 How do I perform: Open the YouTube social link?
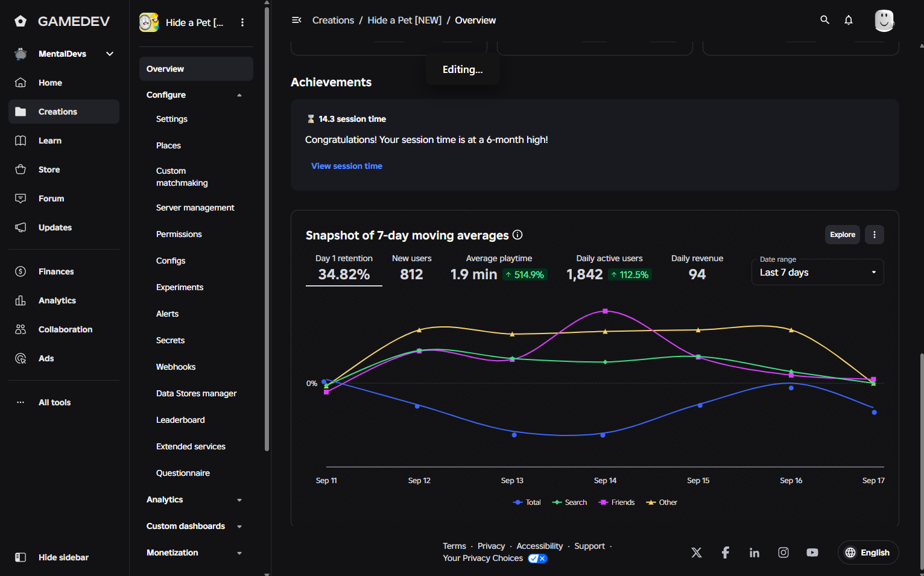pyautogui.click(x=812, y=552)
